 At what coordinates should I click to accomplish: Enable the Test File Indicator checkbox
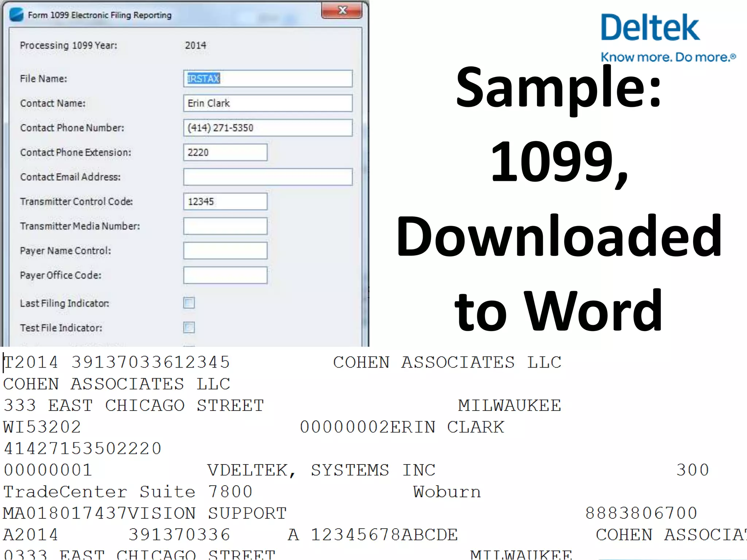pos(189,327)
